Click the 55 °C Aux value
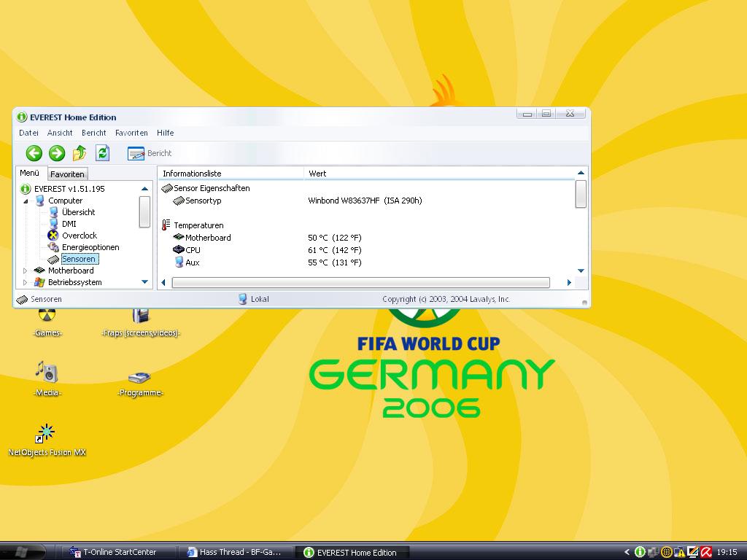Screen dimensions: 747x560 pyautogui.click(x=334, y=262)
